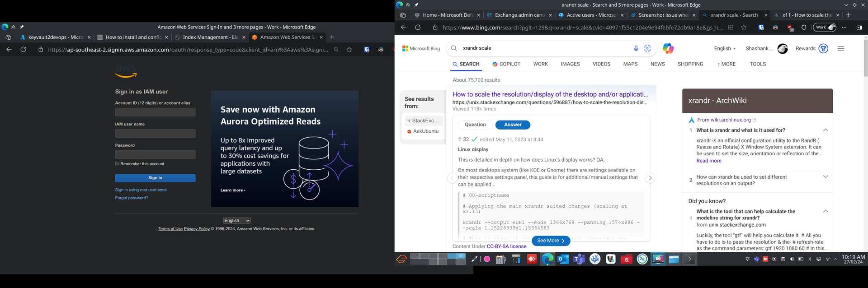Open Bing hamburger menu
Viewport: 868px width, 288px height.
click(841, 48)
